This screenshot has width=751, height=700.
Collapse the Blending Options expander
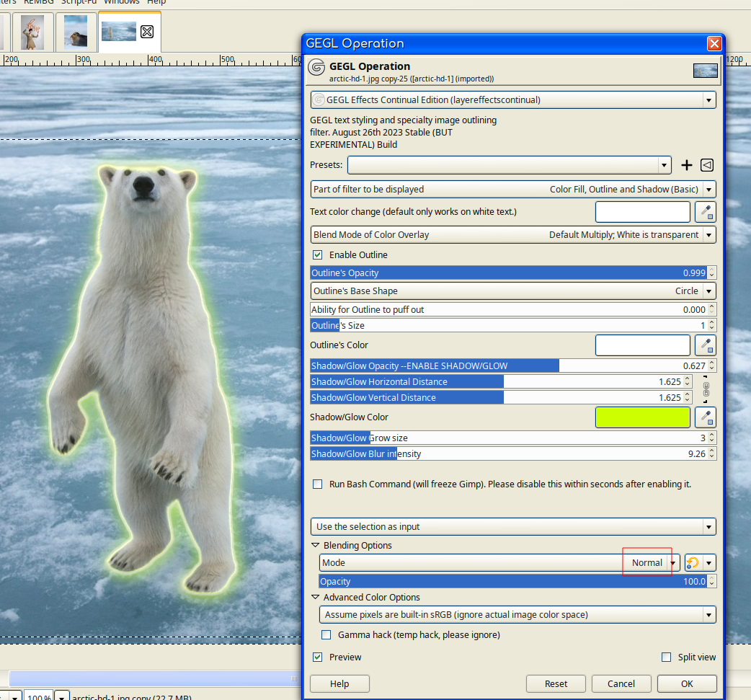point(315,545)
